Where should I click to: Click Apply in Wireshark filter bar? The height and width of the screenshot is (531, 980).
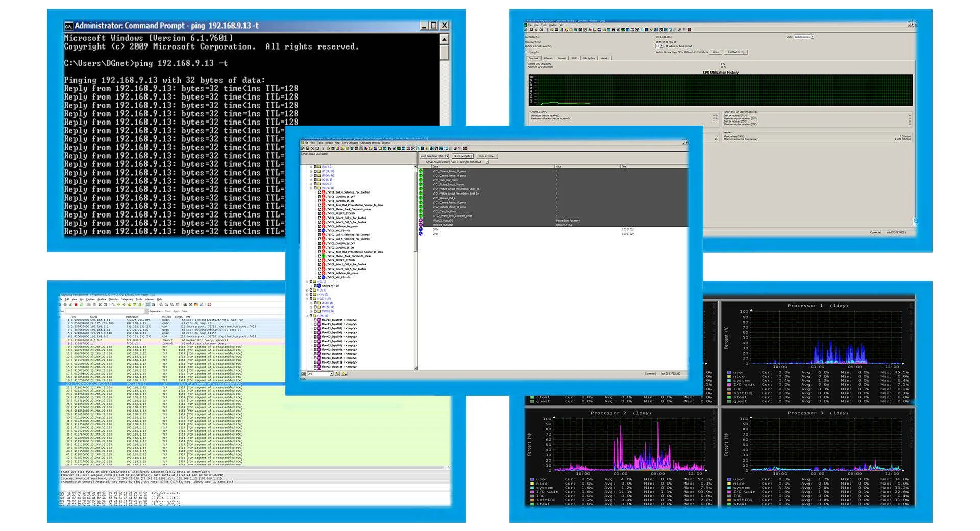tap(177, 311)
